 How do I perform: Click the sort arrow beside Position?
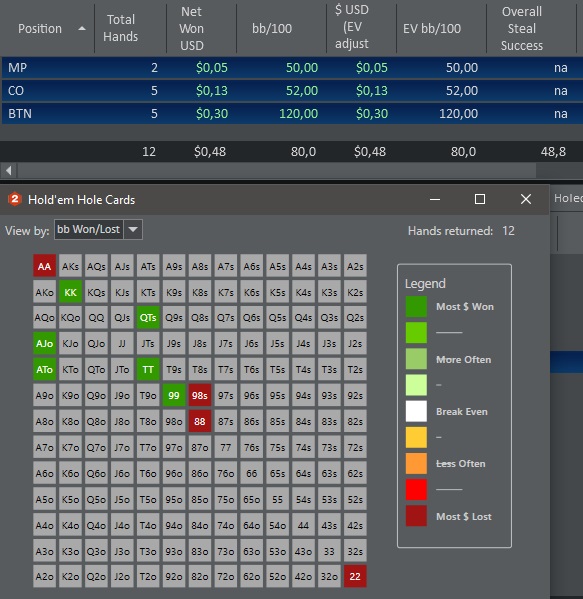click(x=82, y=29)
